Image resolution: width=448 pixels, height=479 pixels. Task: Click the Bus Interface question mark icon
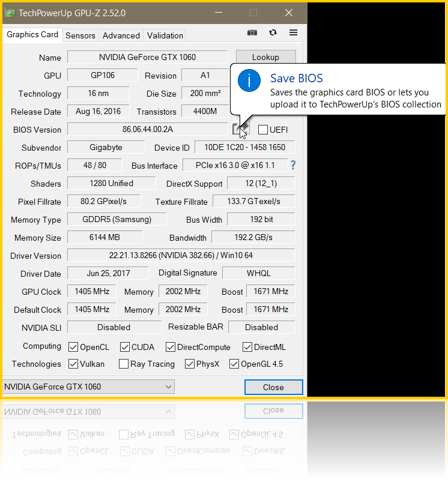coord(293,165)
